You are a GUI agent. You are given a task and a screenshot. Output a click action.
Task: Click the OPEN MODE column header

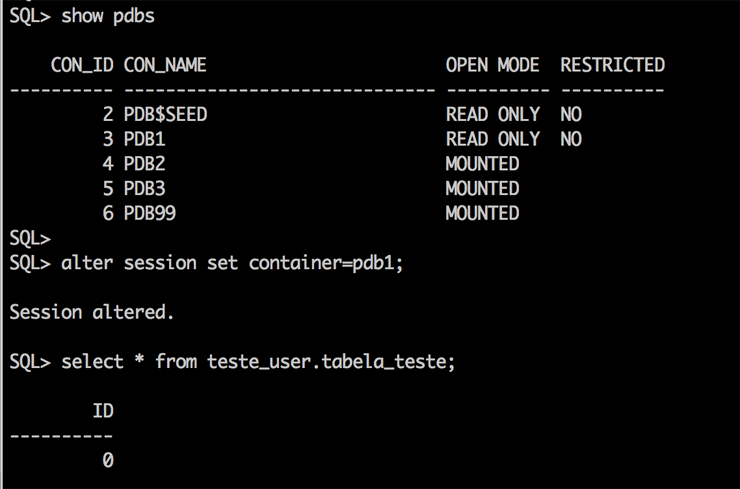(x=492, y=65)
